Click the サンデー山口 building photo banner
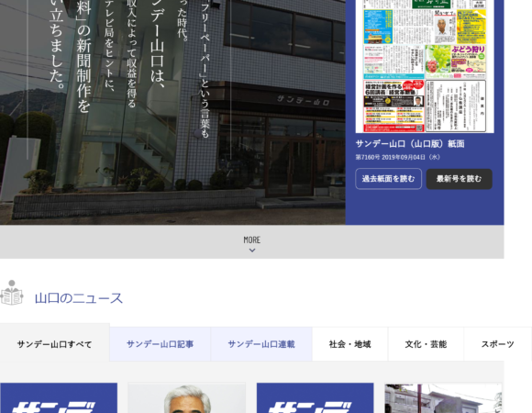 [x=172, y=112]
